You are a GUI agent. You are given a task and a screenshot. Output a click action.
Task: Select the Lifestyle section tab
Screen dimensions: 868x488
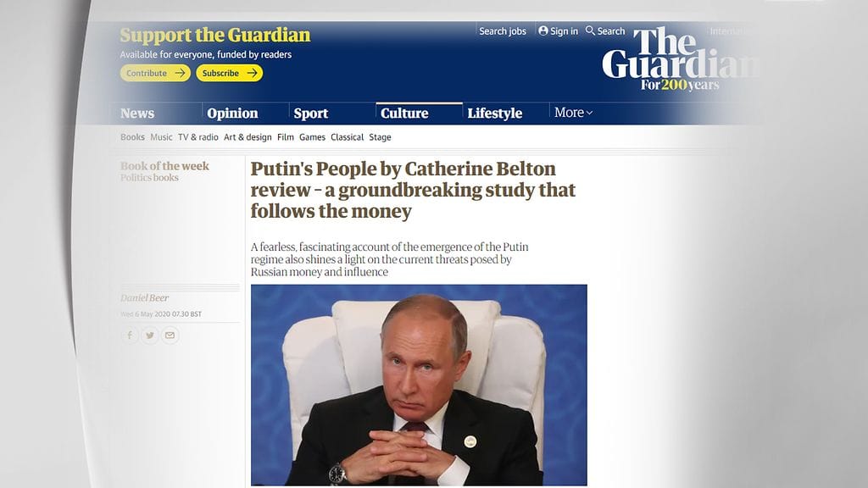tap(494, 114)
